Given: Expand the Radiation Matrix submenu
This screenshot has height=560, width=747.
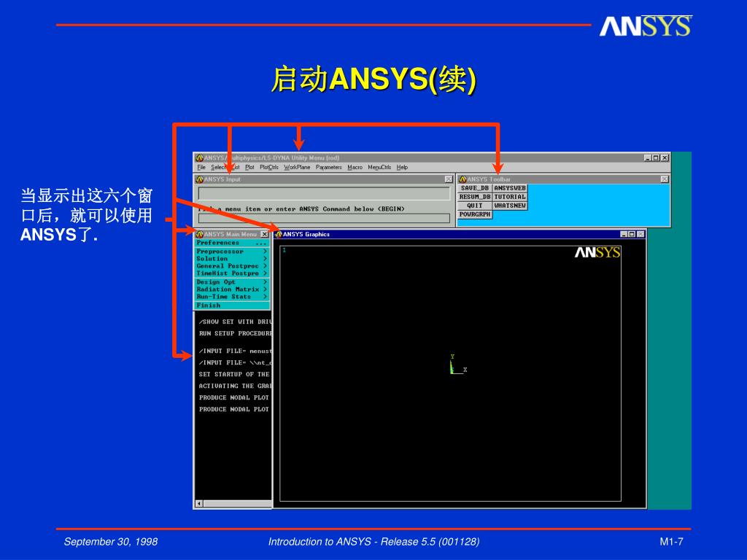Looking at the screenshot, I should click(232, 289).
